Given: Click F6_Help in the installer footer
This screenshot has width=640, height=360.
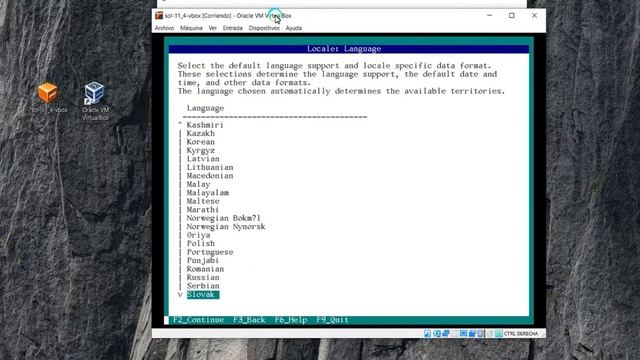Looking at the screenshot, I should [x=291, y=320].
